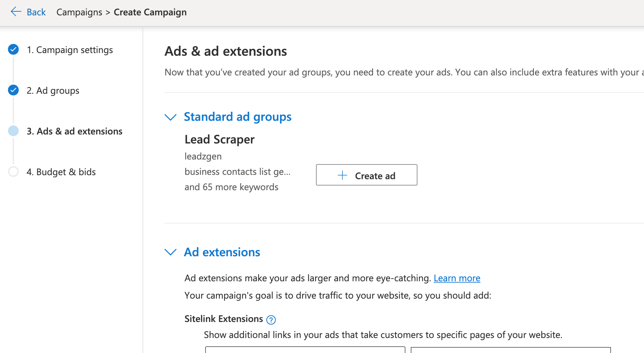Navigate to Campaigns via breadcrumb
The width and height of the screenshot is (644, 353).
click(x=79, y=12)
